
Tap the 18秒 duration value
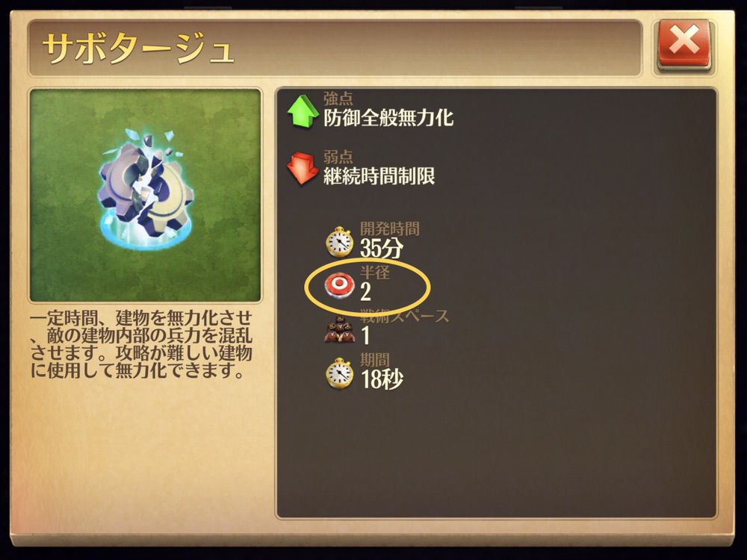click(x=382, y=379)
